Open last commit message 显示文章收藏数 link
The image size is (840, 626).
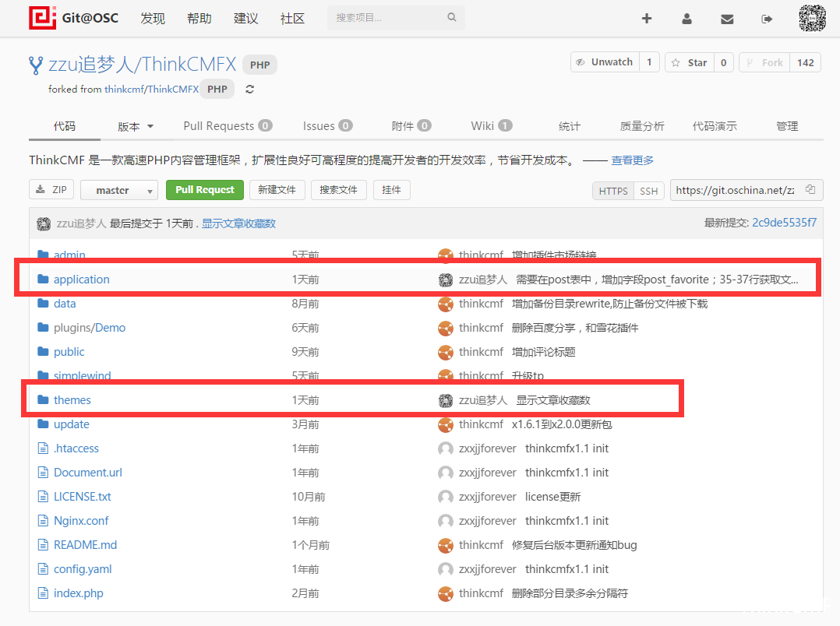(x=238, y=223)
